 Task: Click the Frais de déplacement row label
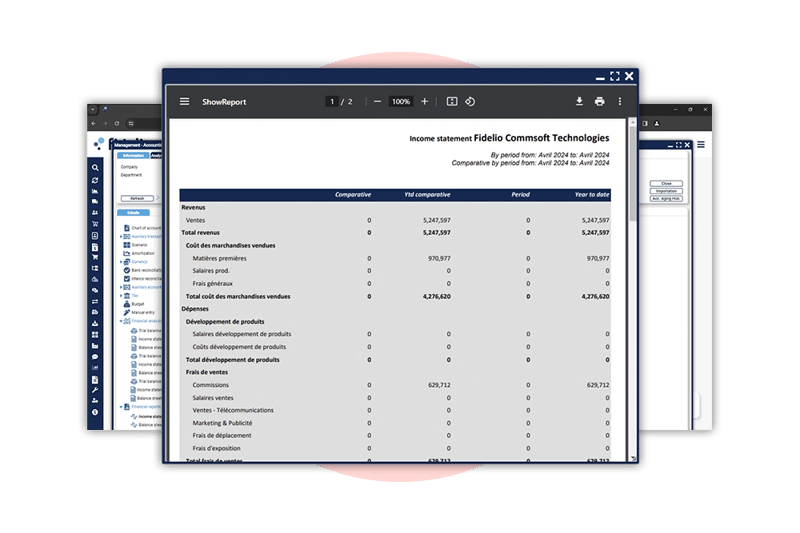tap(222, 436)
